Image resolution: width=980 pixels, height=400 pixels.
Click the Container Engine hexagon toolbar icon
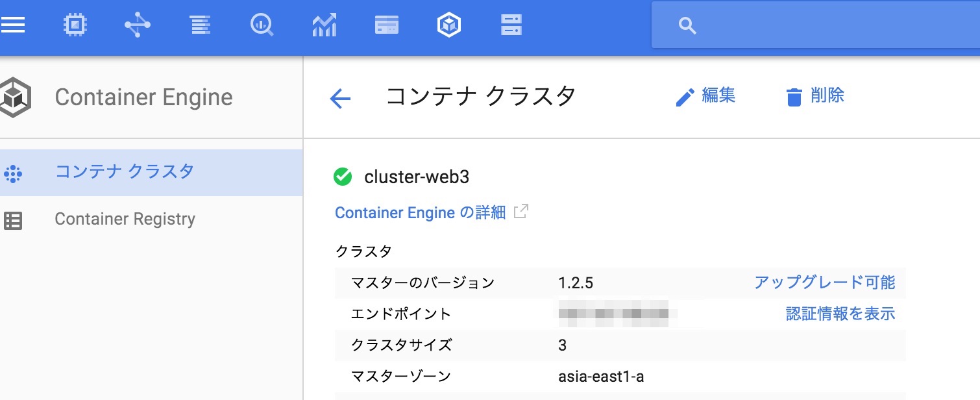(448, 24)
